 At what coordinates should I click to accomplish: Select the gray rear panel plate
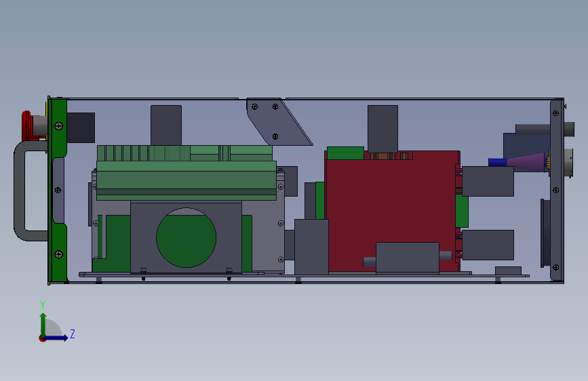(557, 190)
